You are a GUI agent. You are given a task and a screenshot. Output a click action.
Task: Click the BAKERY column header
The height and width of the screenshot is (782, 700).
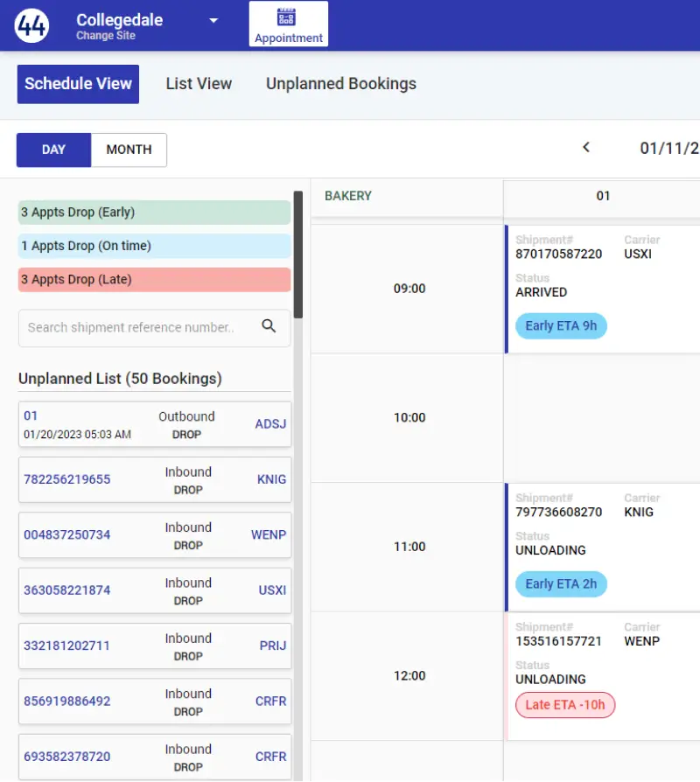(x=348, y=196)
